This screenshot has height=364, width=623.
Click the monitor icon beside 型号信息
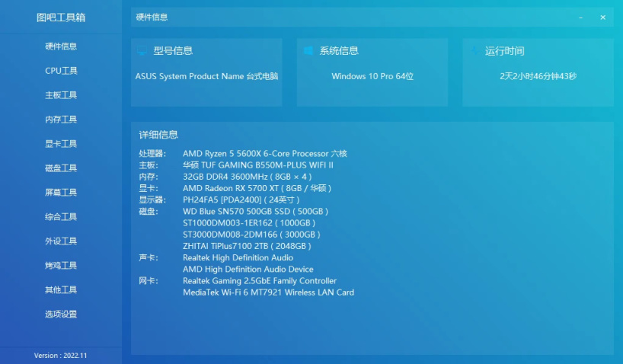point(142,50)
